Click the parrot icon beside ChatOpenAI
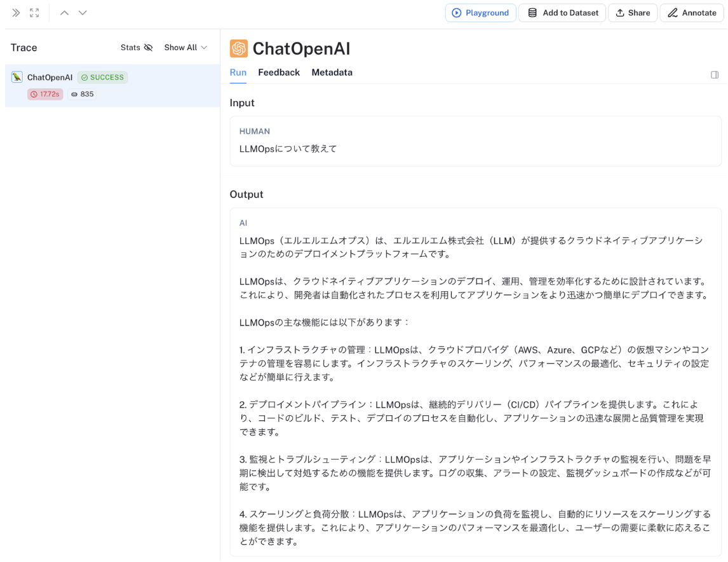728x562 pixels. tap(17, 77)
